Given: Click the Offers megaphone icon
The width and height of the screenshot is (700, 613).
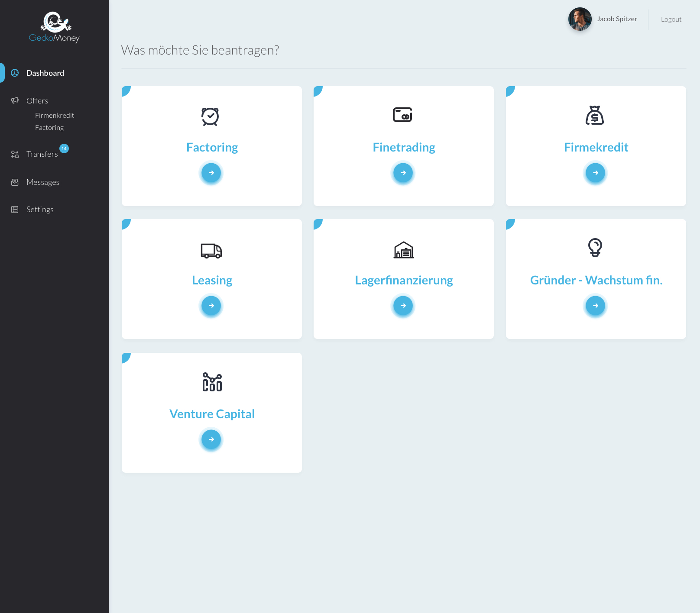Looking at the screenshot, I should [x=15, y=100].
